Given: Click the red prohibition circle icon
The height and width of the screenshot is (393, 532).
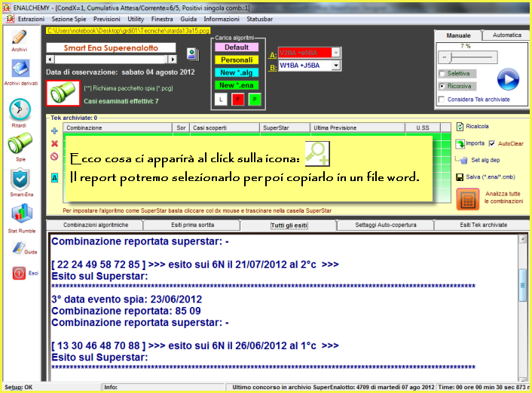Looking at the screenshot, I should pos(54,157).
